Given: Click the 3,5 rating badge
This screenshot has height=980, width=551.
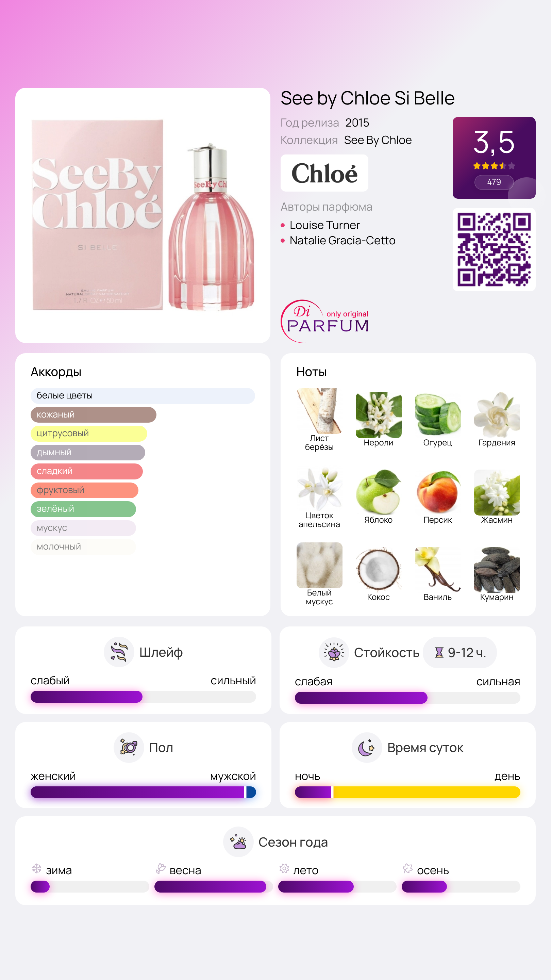Looking at the screenshot, I should point(494,158).
